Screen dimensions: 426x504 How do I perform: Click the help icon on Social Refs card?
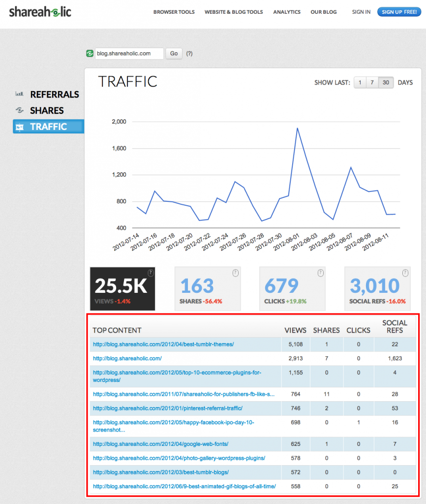pos(405,273)
